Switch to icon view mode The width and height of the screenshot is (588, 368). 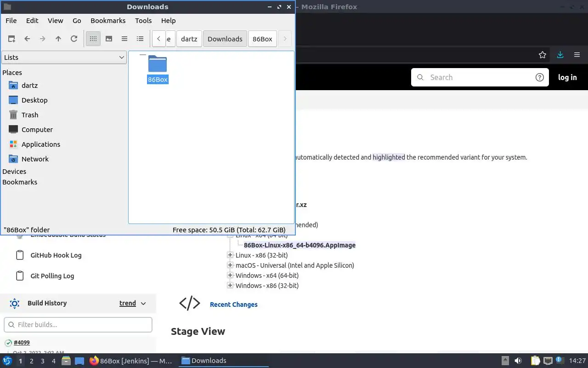[93, 39]
